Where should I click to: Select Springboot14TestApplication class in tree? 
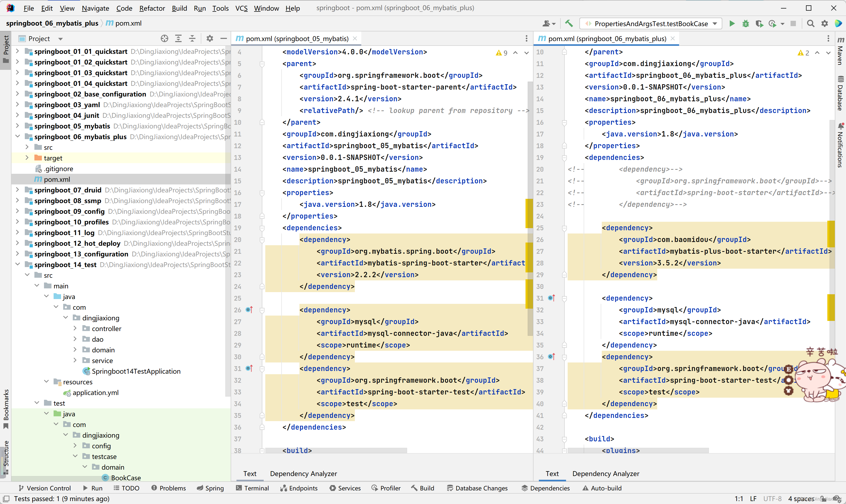(x=132, y=371)
